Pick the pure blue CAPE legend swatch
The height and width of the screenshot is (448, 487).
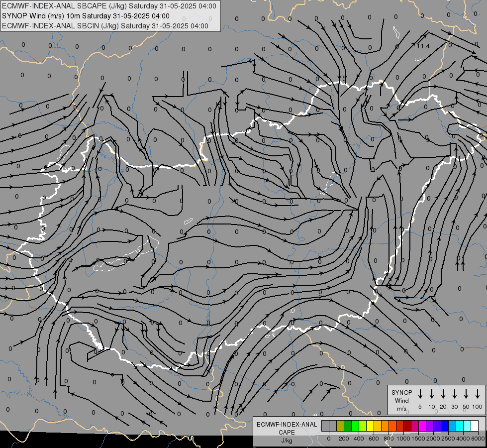[445, 426]
